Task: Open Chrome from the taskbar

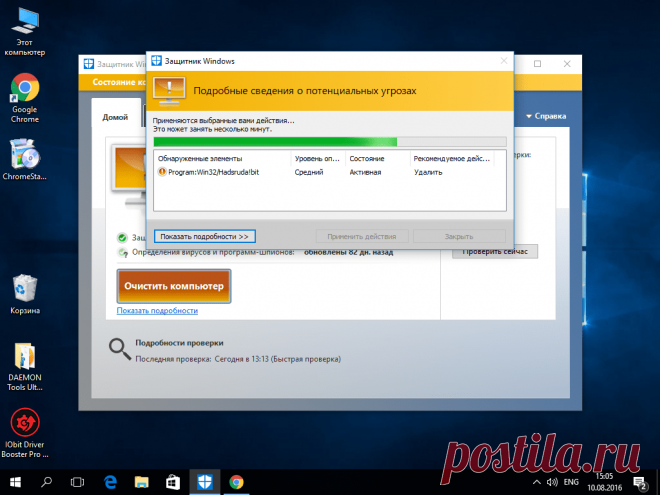Action: tap(236, 482)
